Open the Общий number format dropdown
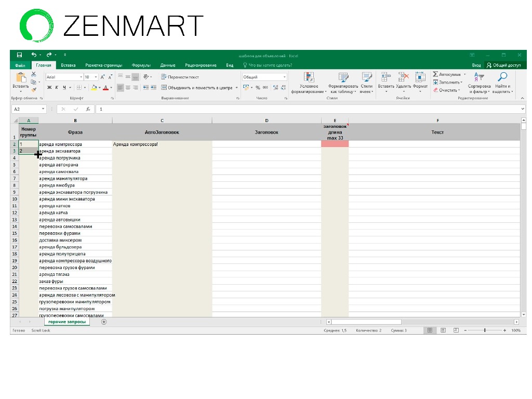The width and height of the screenshot is (532, 399). point(284,77)
